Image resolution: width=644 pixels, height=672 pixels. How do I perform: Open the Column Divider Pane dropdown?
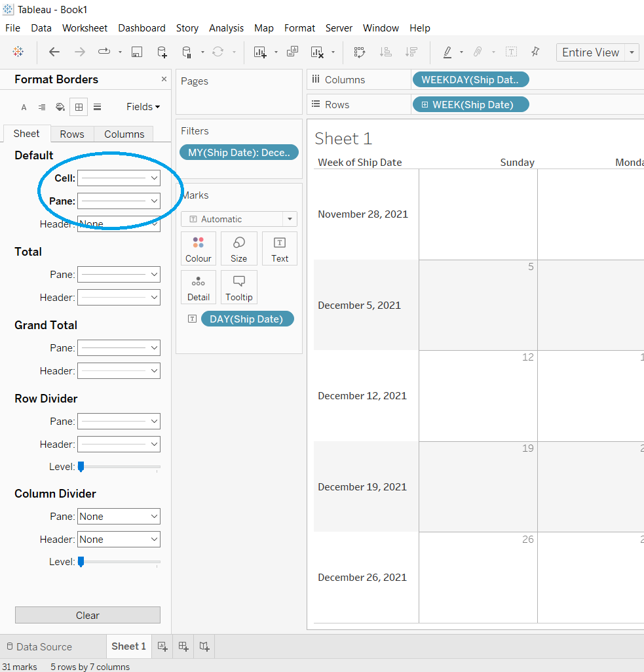(119, 516)
